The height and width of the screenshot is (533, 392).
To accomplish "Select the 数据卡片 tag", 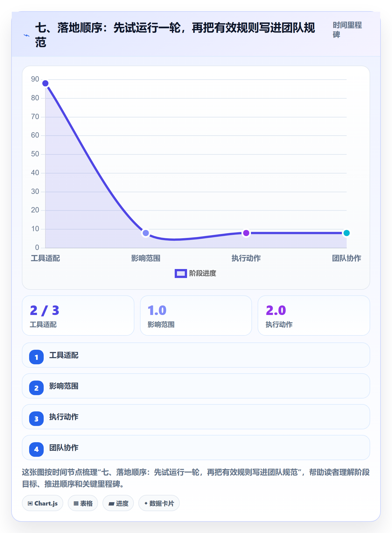I will click(159, 503).
